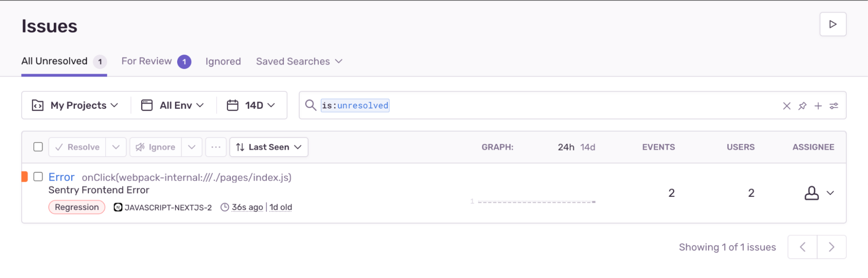Click the '36s ago' last seen text
Viewport: 868px width, 278px height.
click(x=247, y=207)
